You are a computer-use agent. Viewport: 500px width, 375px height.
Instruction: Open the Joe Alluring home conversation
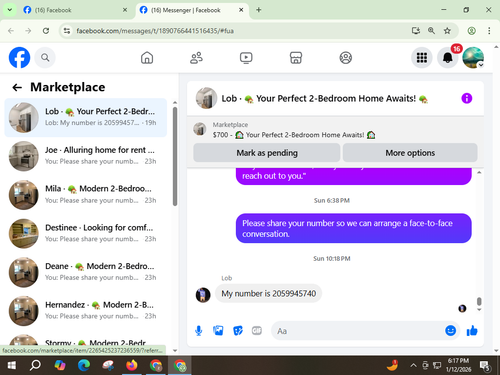pyautogui.click(x=86, y=156)
